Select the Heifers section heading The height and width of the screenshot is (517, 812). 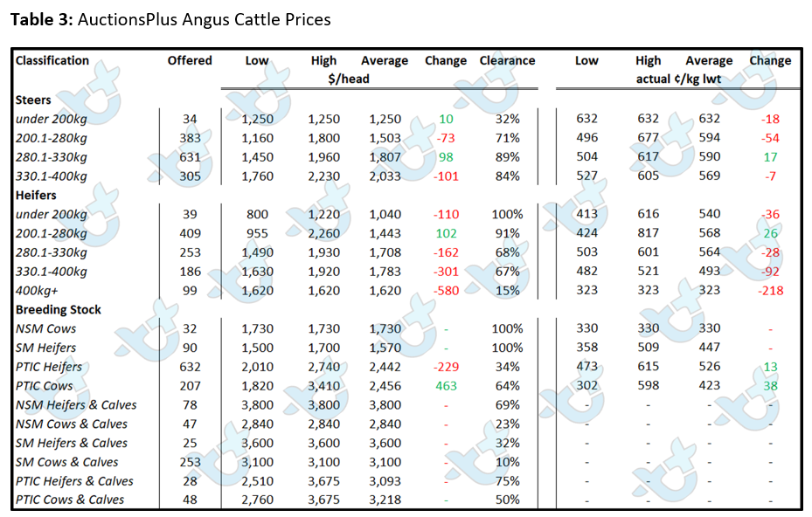click(x=36, y=195)
